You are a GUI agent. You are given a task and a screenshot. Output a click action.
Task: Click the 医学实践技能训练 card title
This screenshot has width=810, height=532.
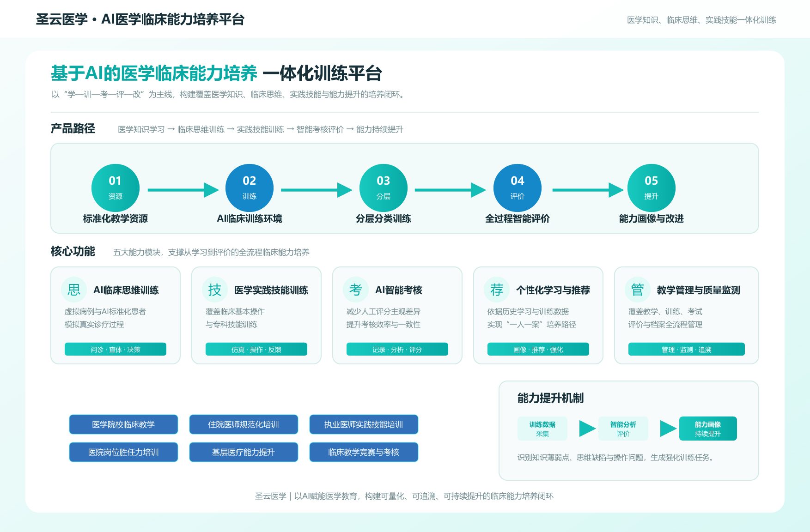tap(271, 290)
